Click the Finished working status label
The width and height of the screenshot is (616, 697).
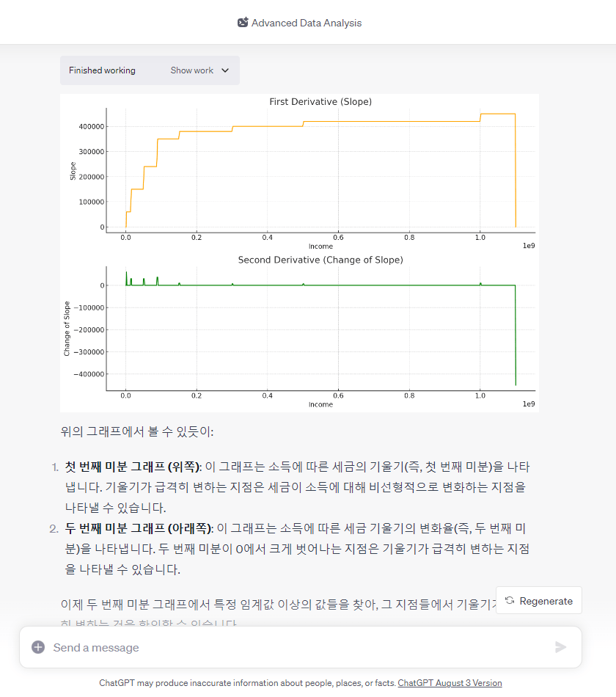pyautogui.click(x=102, y=70)
